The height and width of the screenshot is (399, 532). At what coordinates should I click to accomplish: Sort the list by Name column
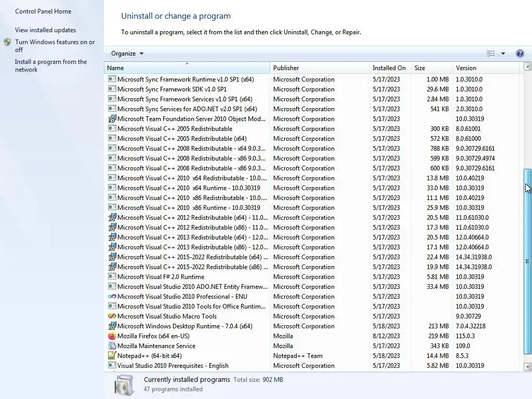[187, 68]
